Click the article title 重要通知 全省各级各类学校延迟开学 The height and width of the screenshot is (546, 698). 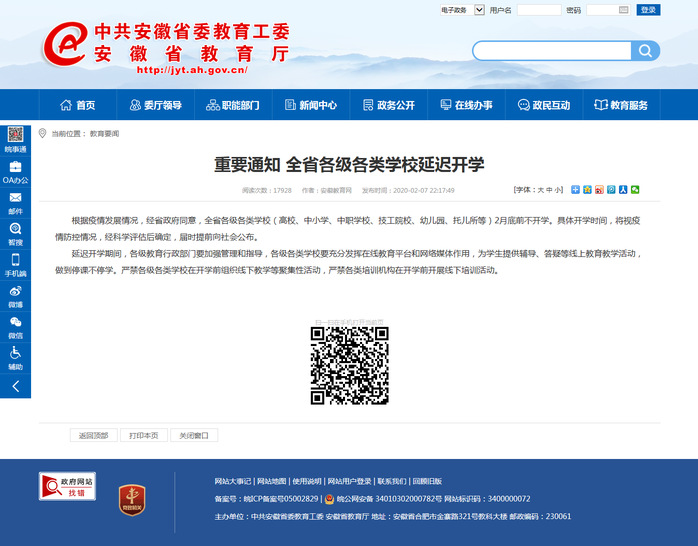pos(349,165)
